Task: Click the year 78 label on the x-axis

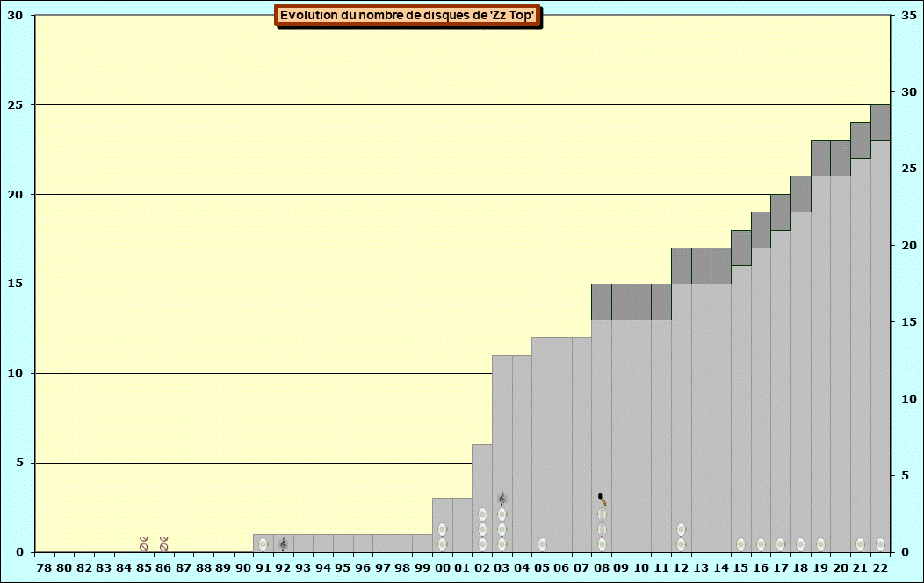Action: pyautogui.click(x=44, y=568)
